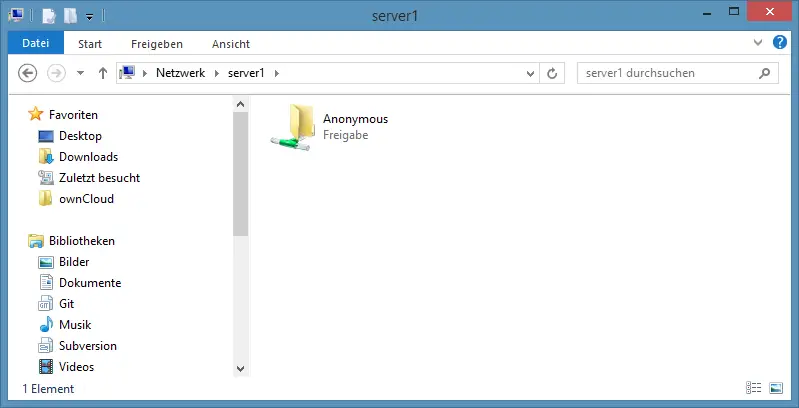
Task: Open address bar history dropdown
Action: [x=530, y=73]
